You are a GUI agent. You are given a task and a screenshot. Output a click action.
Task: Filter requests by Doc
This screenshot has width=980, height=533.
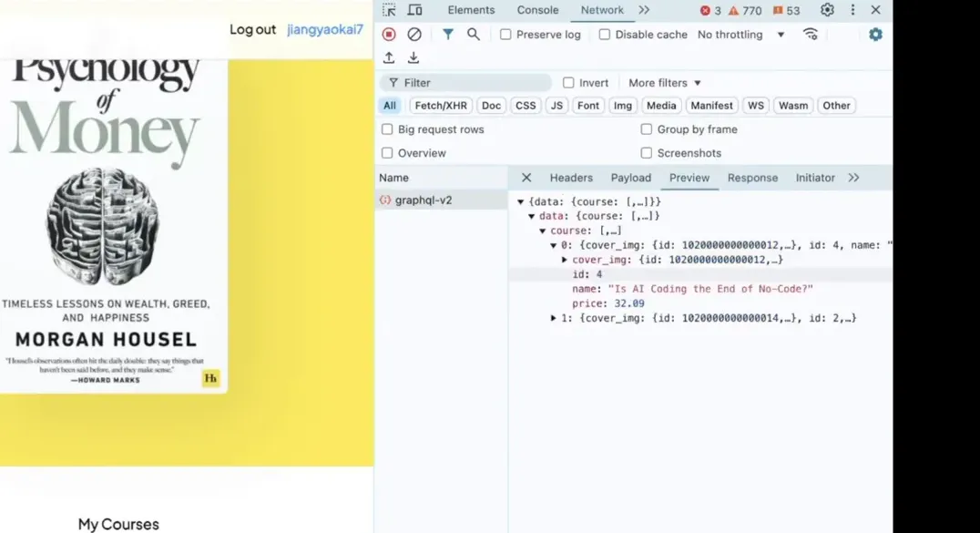pos(491,106)
